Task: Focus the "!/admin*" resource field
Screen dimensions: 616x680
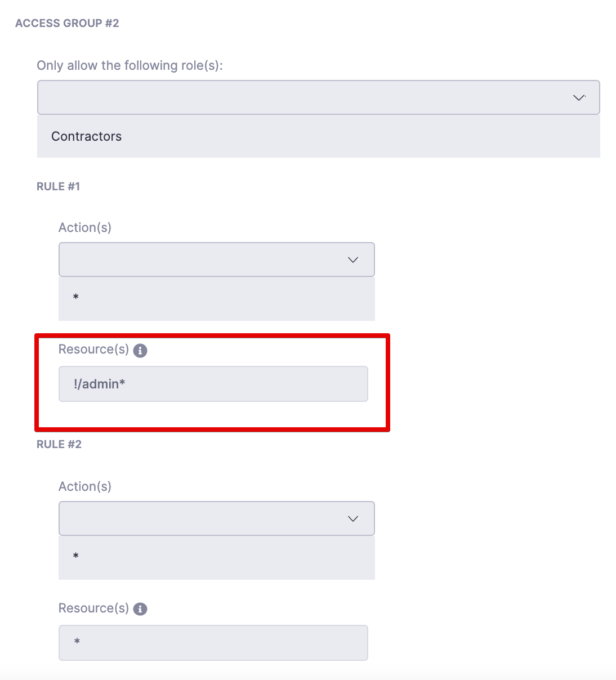Action: pyautogui.click(x=213, y=384)
